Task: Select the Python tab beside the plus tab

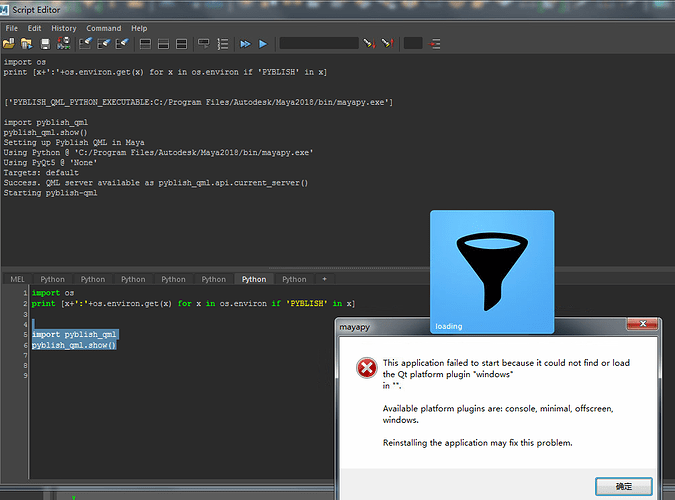Action: 294,279
